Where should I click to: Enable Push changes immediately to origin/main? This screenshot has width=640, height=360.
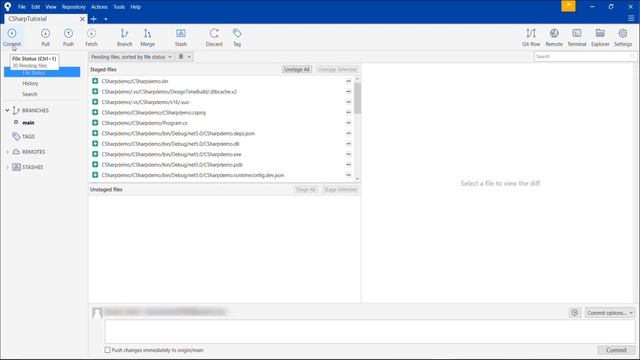tap(107, 350)
